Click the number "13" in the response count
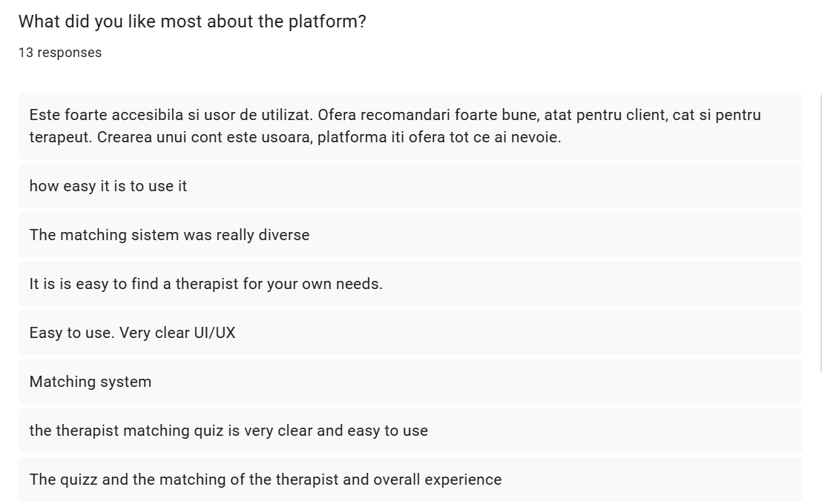 [x=26, y=53]
